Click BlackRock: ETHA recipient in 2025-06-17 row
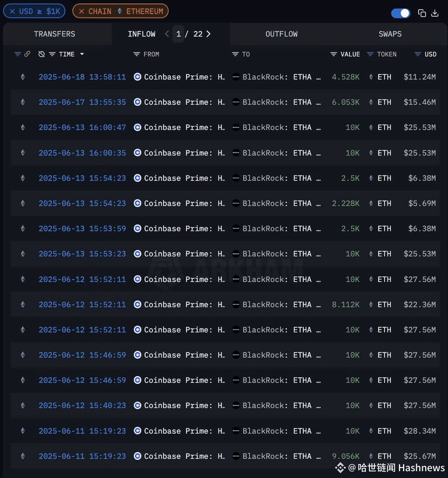 tap(282, 102)
